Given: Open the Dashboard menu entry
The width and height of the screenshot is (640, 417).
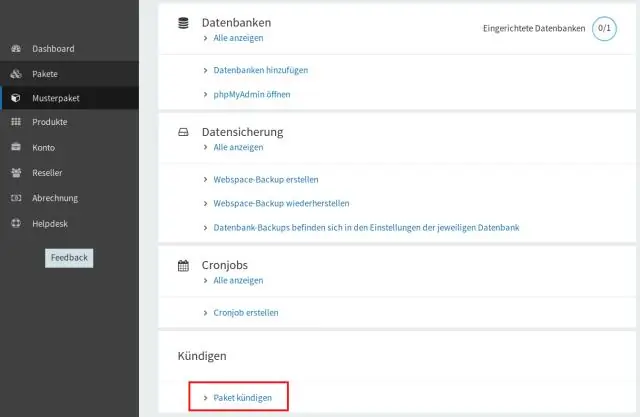Looking at the screenshot, I should (69, 49).
